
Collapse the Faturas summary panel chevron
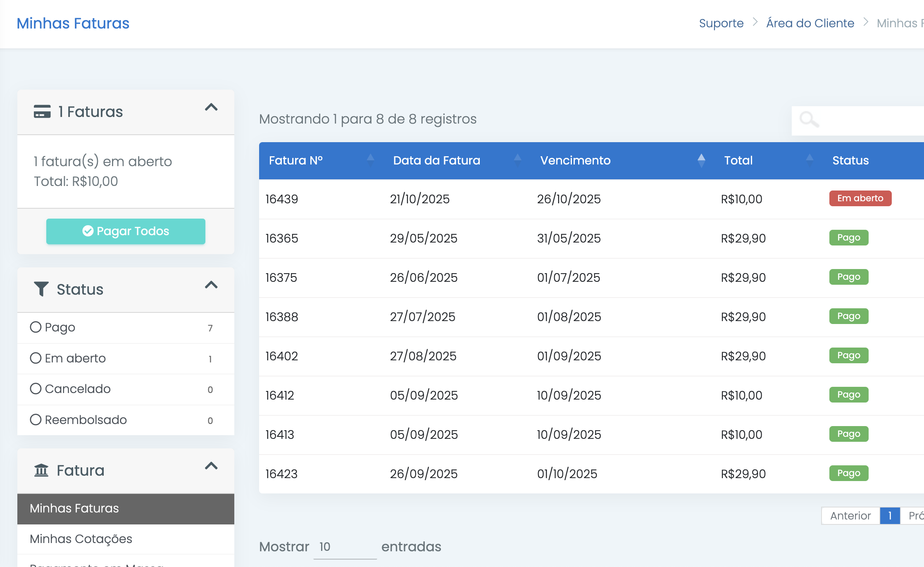(211, 107)
